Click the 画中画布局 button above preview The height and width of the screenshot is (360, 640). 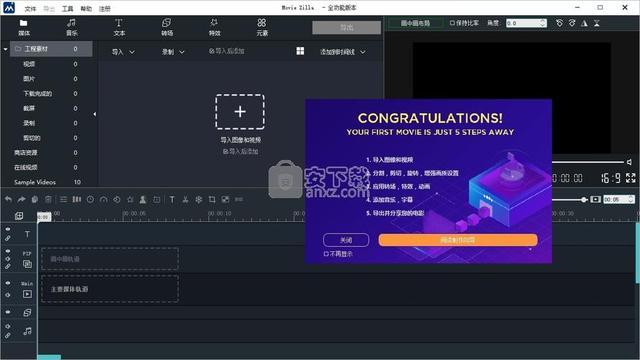click(415, 23)
